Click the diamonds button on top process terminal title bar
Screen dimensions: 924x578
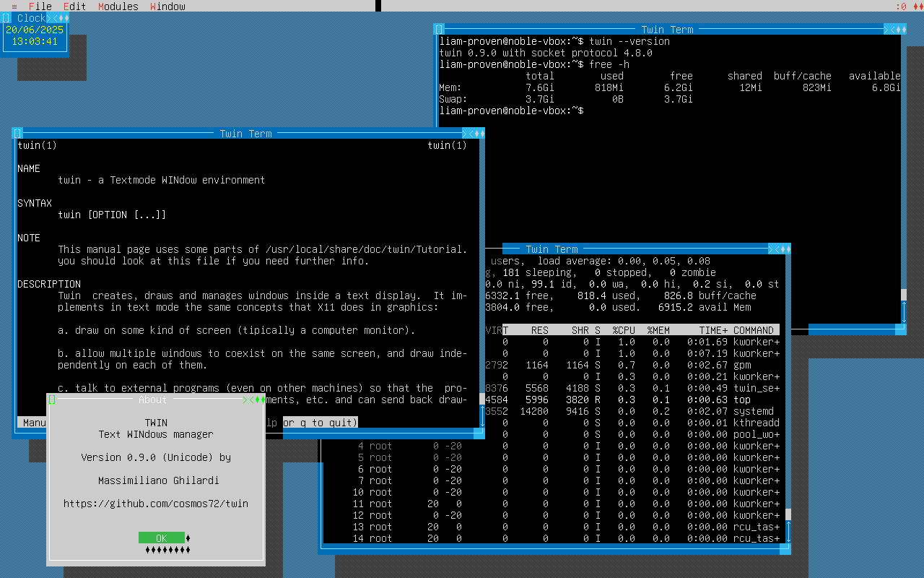[785, 249]
